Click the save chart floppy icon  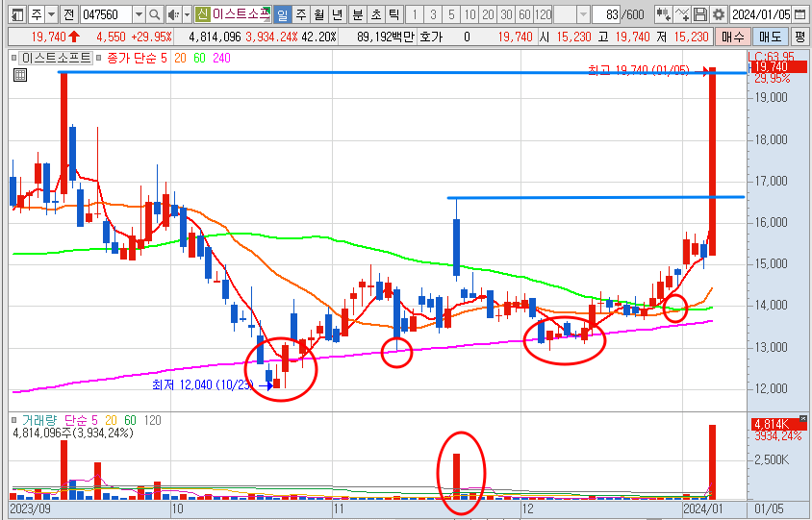pos(700,14)
